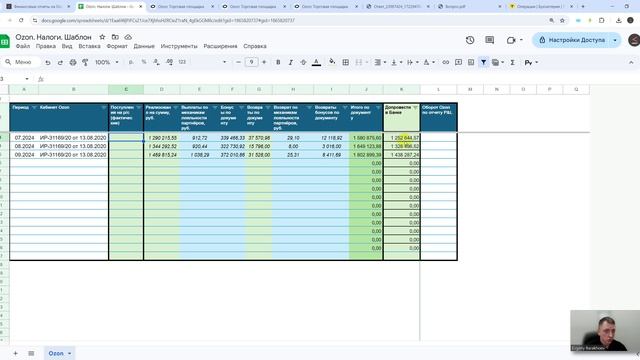Decrease decimal places button
The width and height of the screenshot is (640, 360).
click(156, 62)
